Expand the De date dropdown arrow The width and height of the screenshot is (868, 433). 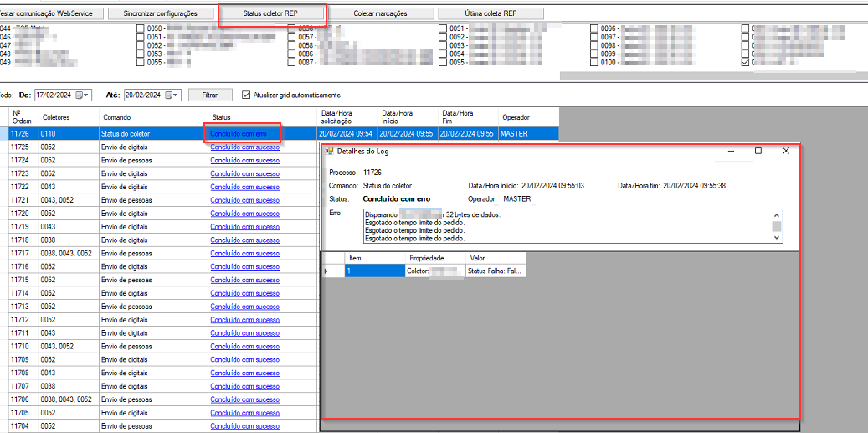[88, 95]
